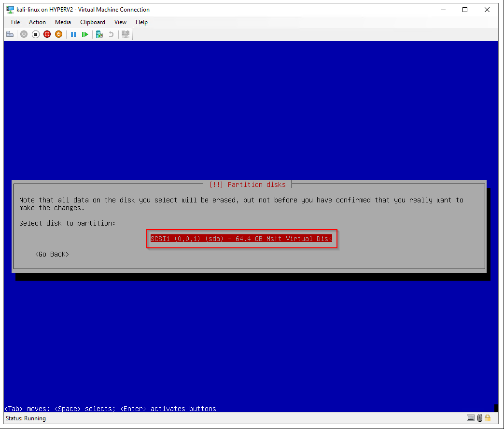Click the keyboard icon in the status bar

[x=471, y=418]
